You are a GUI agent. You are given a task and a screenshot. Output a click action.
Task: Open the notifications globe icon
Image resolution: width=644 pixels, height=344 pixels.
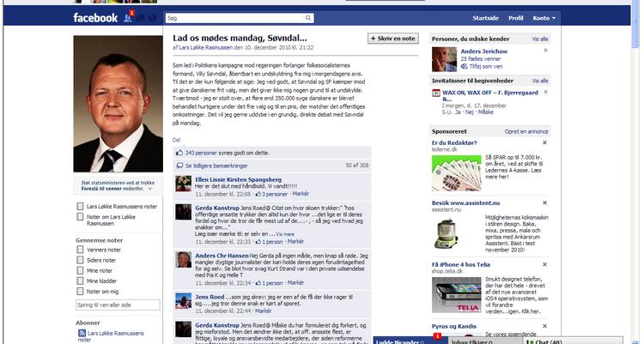coord(152,18)
